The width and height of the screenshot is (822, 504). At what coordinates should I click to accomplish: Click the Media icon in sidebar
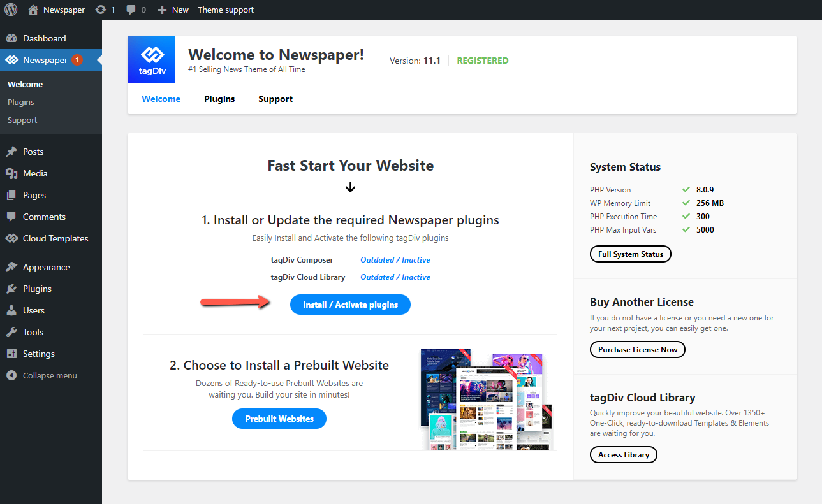pos(11,173)
